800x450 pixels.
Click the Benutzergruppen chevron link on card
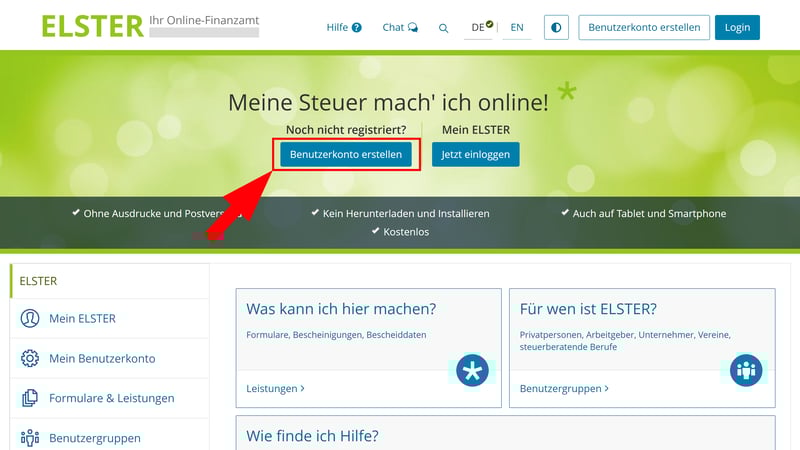[x=564, y=388]
